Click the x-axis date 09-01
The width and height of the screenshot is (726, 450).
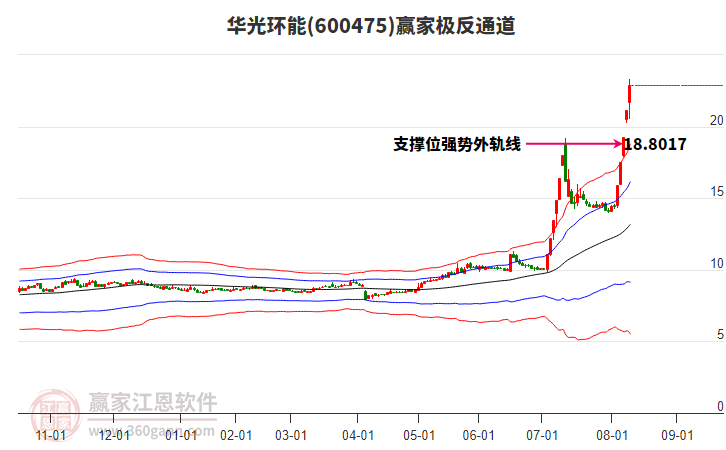point(677,435)
